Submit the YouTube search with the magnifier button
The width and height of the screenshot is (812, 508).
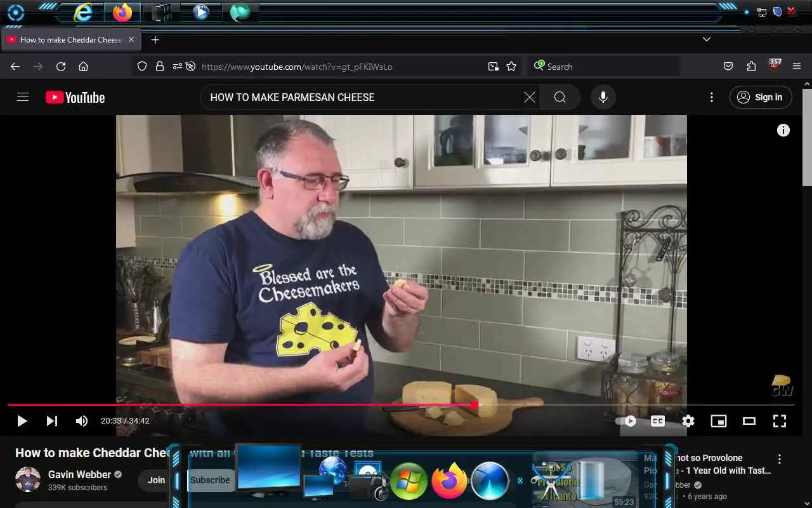(x=560, y=97)
